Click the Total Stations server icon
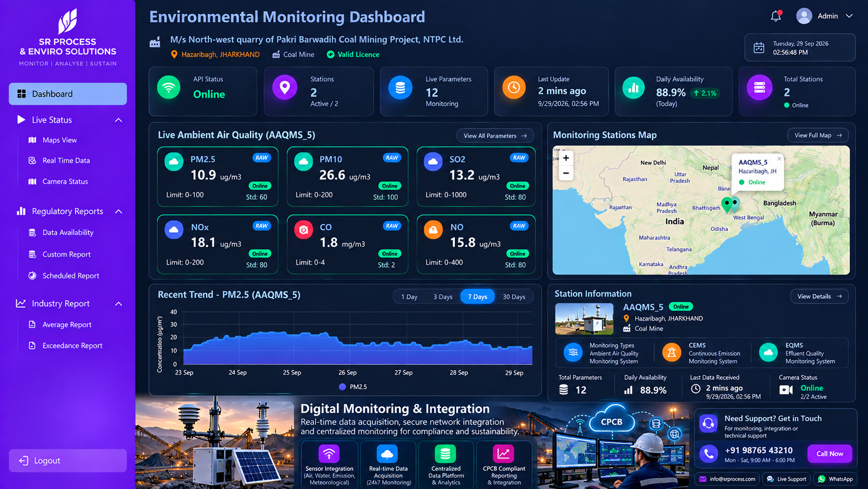Viewport: 868px width, 489px height. click(x=759, y=87)
